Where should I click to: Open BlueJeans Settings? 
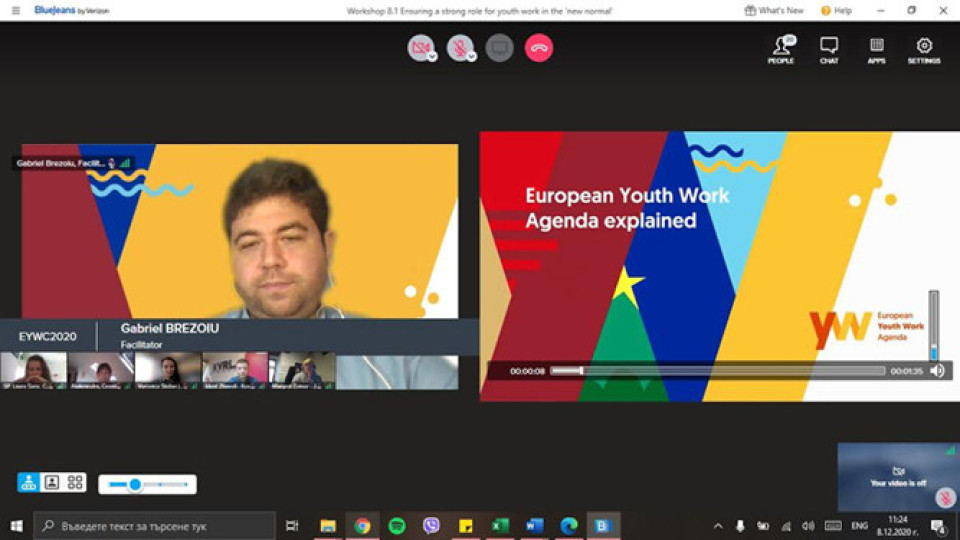pos(924,50)
